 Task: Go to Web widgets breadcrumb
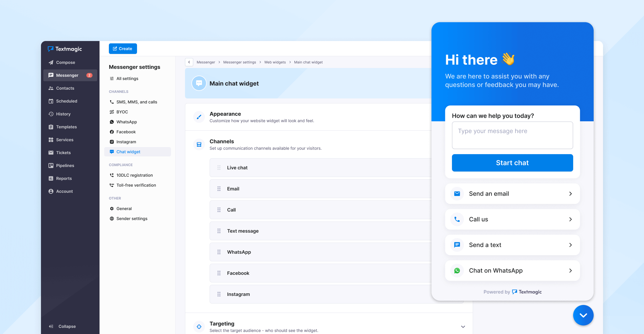pyautogui.click(x=275, y=62)
